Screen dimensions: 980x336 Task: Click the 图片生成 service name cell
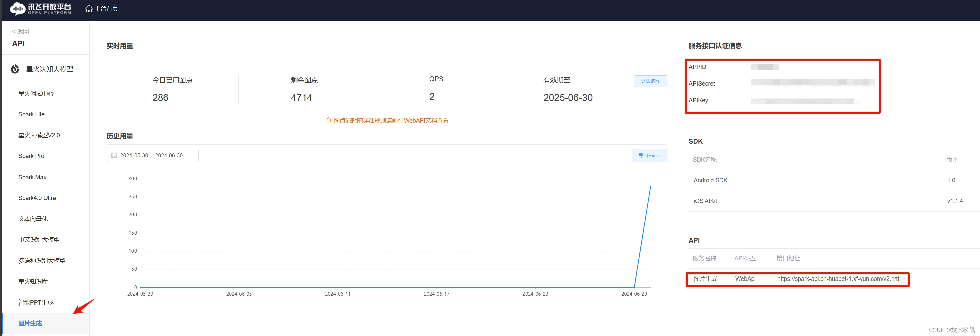pyautogui.click(x=705, y=279)
